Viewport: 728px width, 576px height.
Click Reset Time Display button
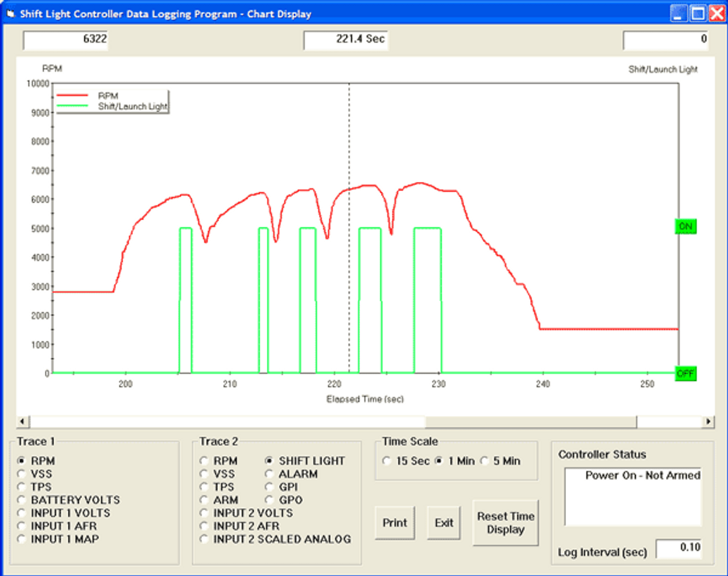pyautogui.click(x=505, y=523)
